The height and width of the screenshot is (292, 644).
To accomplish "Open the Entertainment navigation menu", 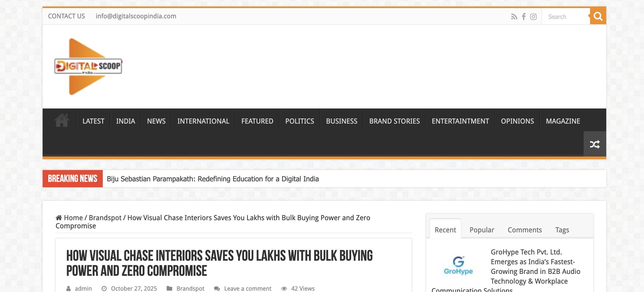I will pos(460,121).
